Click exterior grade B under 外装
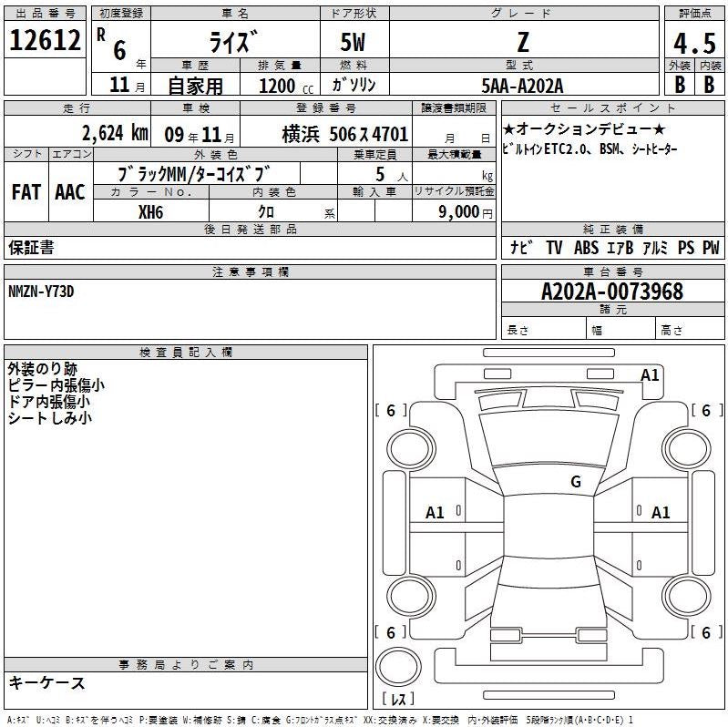Viewport: 728px width, 727px height. (680, 85)
